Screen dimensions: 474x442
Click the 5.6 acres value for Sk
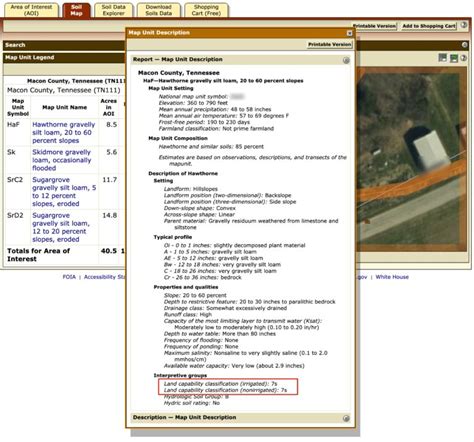point(111,152)
